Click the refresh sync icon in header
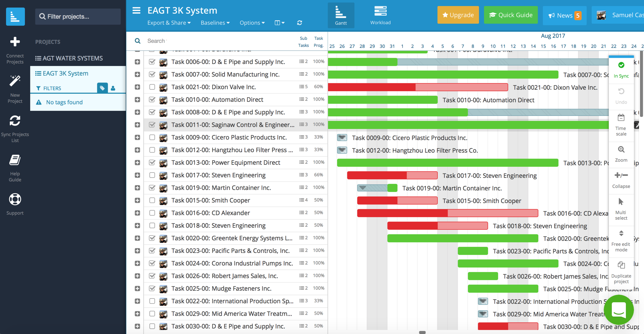The height and width of the screenshot is (334, 644). [299, 23]
